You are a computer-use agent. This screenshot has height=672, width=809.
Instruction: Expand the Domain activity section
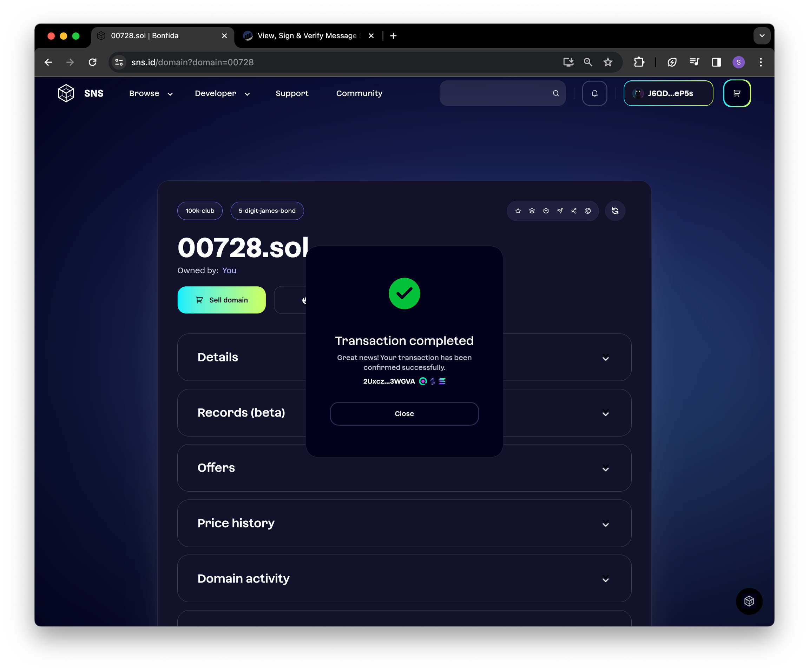[605, 579]
